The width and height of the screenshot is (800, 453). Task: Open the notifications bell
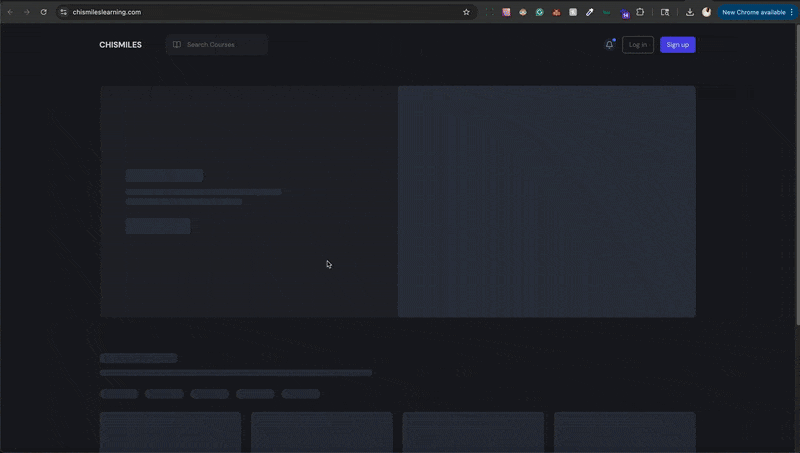(x=609, y=45)
